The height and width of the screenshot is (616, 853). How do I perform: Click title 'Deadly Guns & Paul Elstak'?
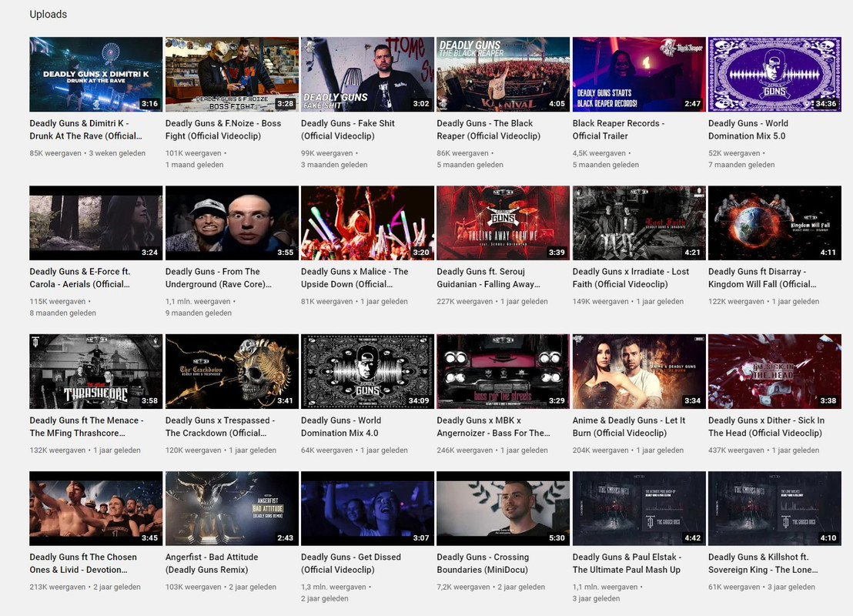pos(627,563)
